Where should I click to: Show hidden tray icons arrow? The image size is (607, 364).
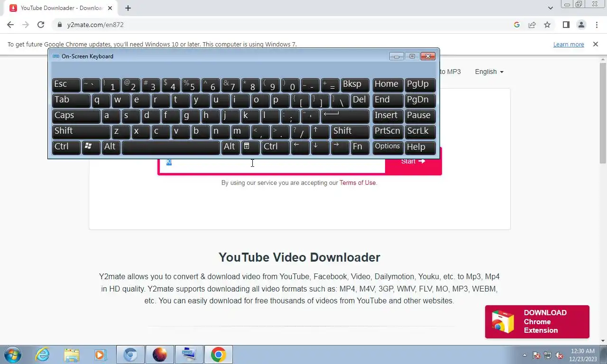[x=524, y=355]
